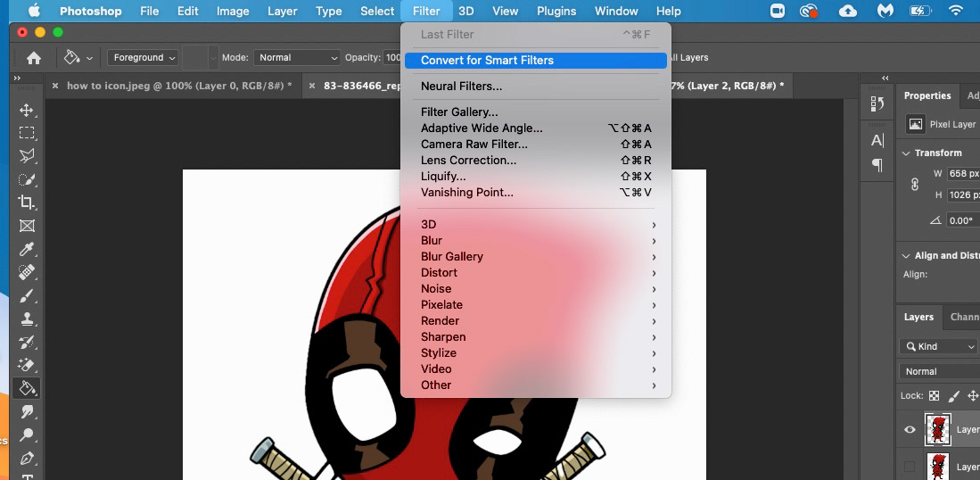This screenshot has width=980, height=480.
Task: Hide the top layer with eye icon
Action: pos(910,429)
